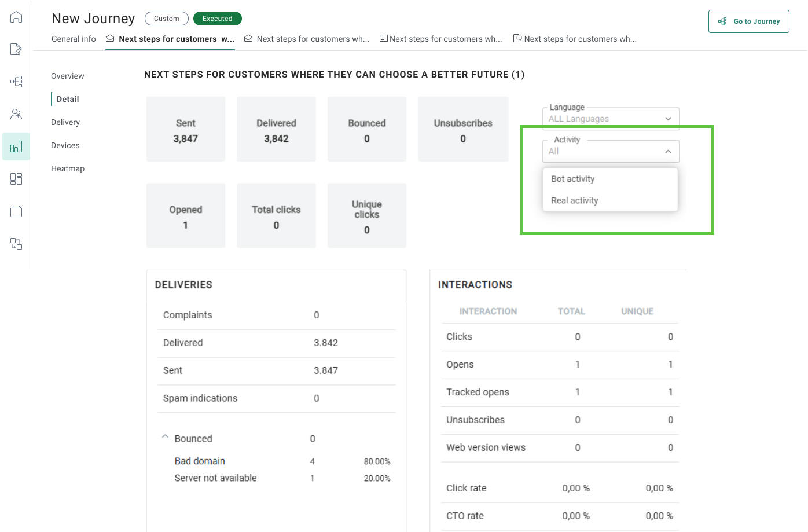Open the Heatmap section
Viewport: 808px width, 532px height.
click(x=68, y=168)
